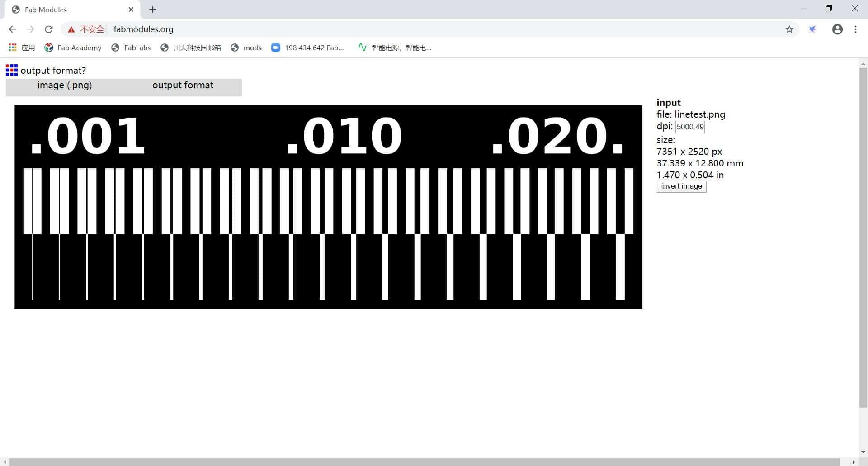Bookmark this page with the star
868x466 pixels.
pyautogui.click(x=789, y=29)
